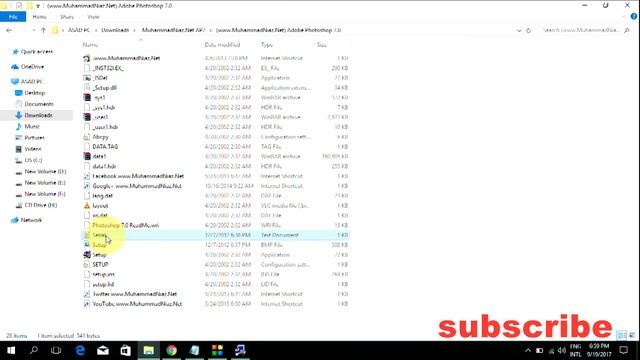Open the Windows Start menu
This screenshot has width=640, height=360.
coord(11,351)
